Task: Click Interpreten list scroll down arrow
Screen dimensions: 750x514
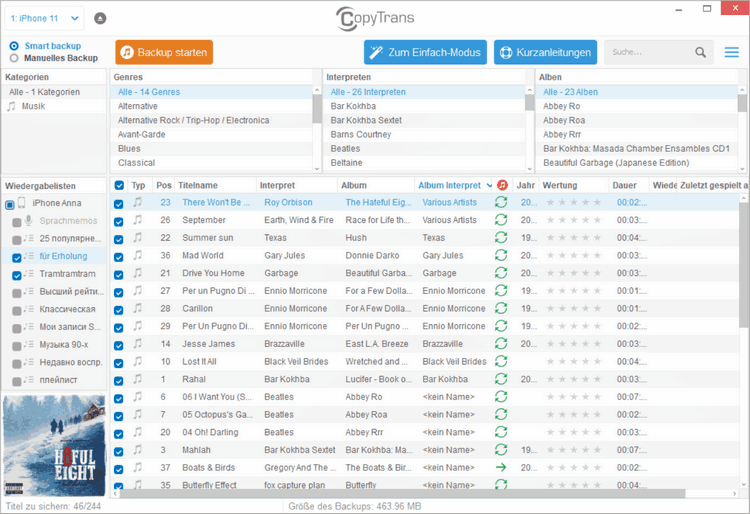Action: 529,168
